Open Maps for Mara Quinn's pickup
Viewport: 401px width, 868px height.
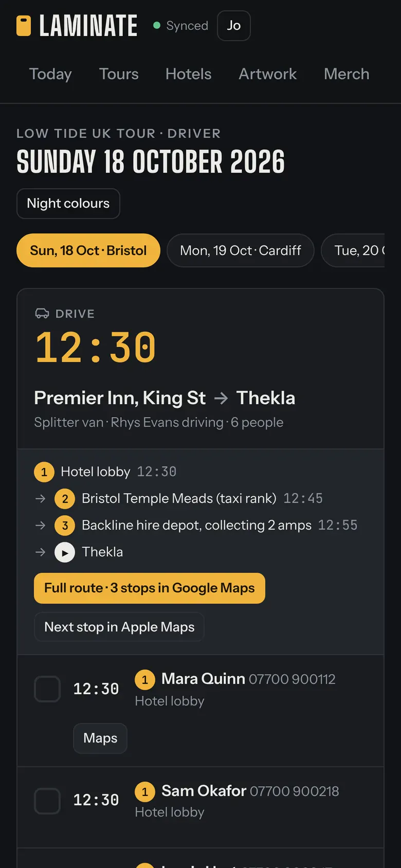[100, 738]
